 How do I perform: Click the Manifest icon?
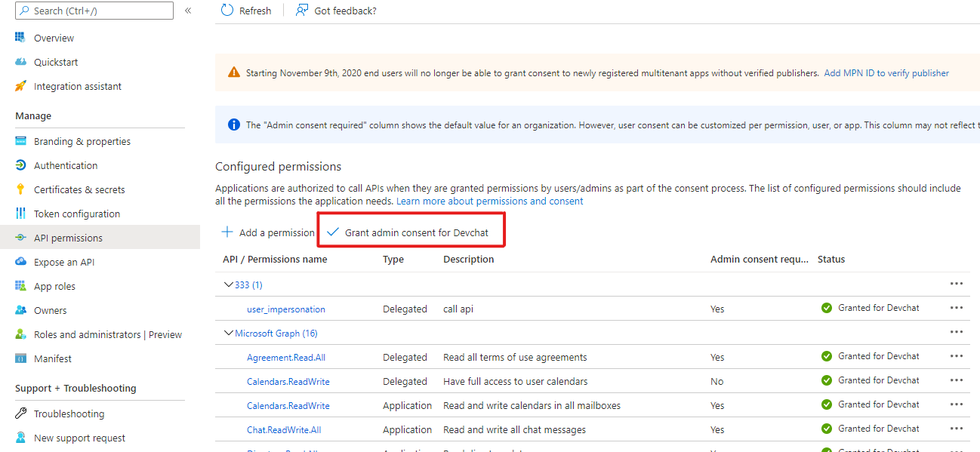(21, 358)
